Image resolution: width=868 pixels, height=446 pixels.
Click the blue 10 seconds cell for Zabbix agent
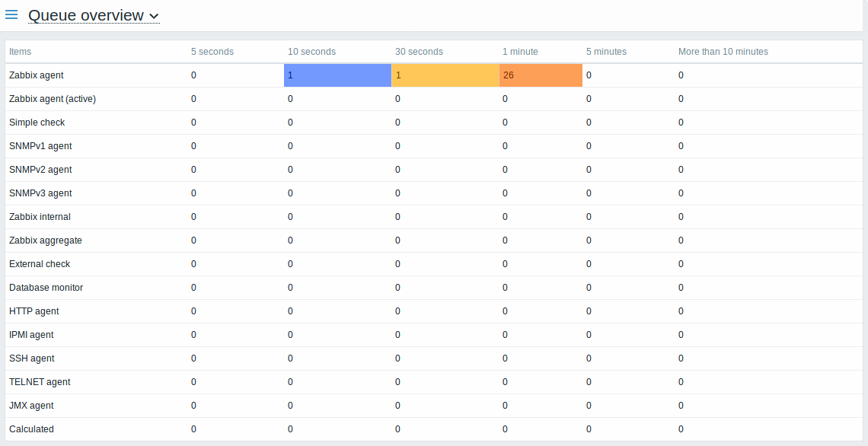click(x=337, y=75)
